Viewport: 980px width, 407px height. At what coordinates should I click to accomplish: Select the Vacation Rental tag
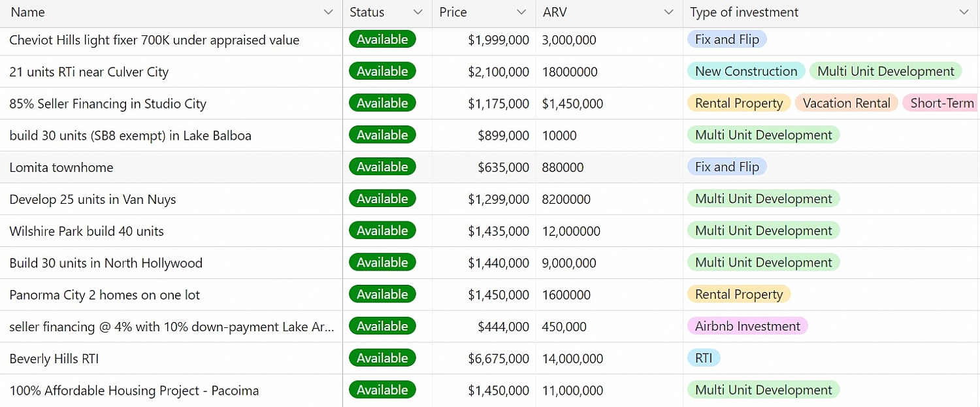click(845, 103)
